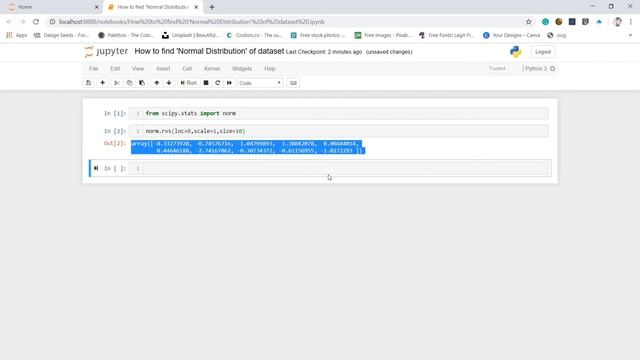Bookmark this page with the star
Image resolution: width=640 pixels, height=360 pixels.
click(x=529, y=22)
